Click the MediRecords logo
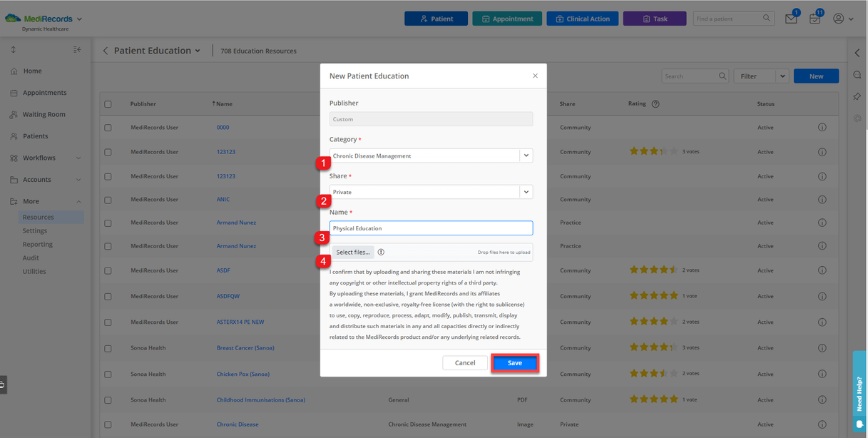868x438 pixels. click(x=38, y=19)
